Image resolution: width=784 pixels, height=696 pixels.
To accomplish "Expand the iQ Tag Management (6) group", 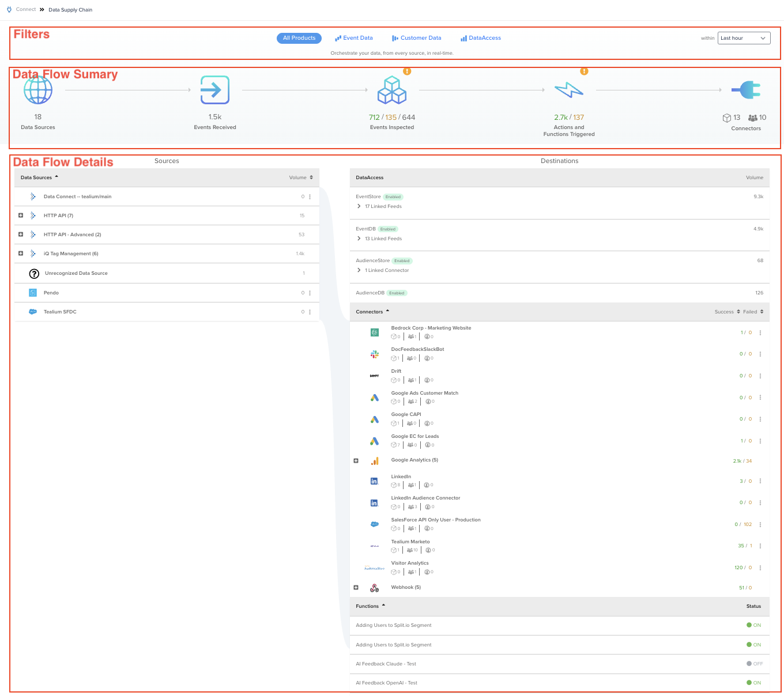I will click(x=21, y=254).
